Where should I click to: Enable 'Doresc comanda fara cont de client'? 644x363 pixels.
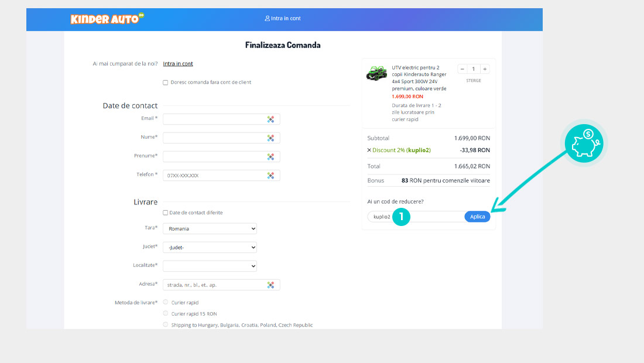pos(166,83)
